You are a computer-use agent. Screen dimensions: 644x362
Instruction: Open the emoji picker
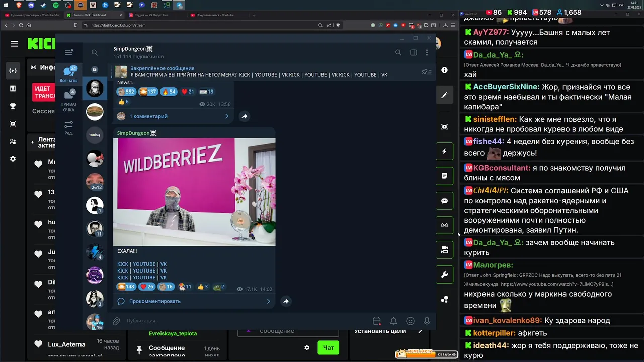pyautogui.click(x=410, y=321)
